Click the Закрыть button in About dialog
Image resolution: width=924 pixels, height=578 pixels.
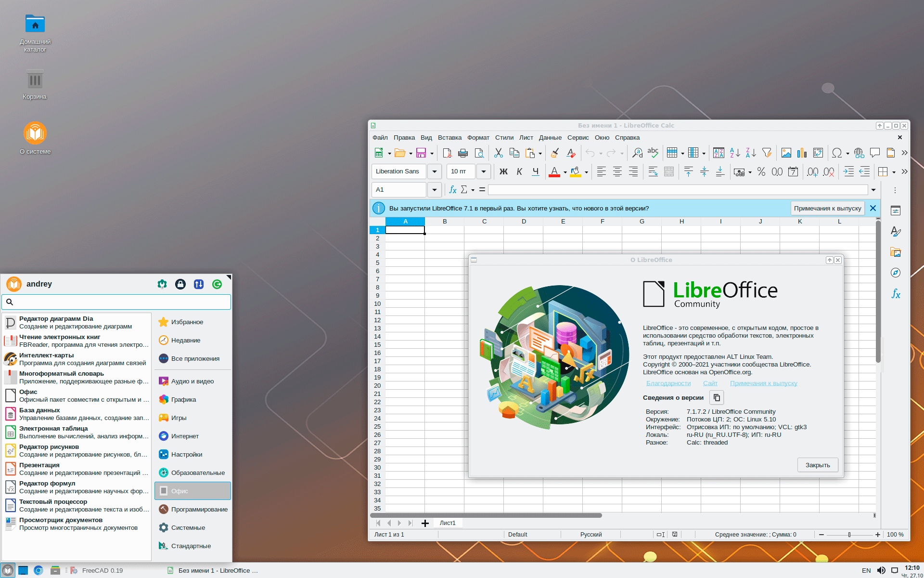tap(818, 465)
